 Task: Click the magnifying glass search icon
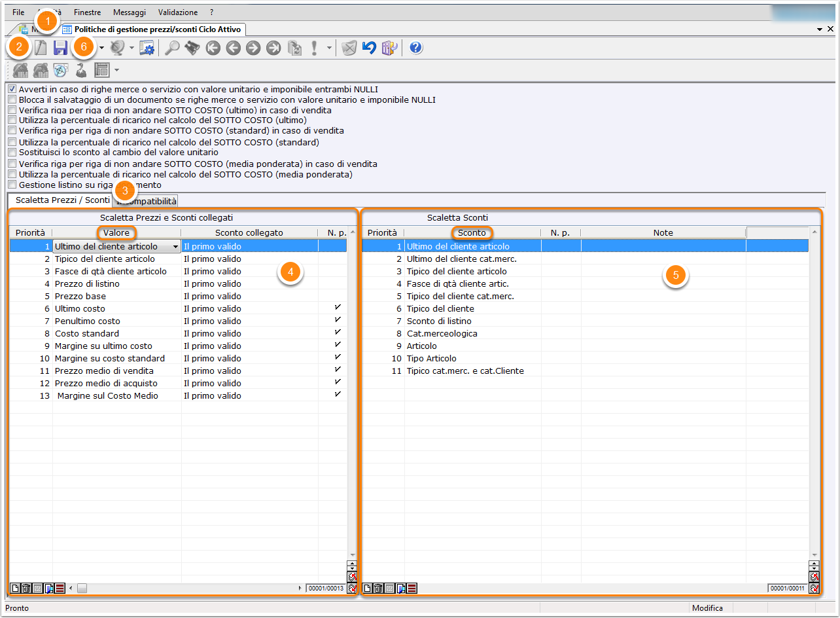click(172, 48)
